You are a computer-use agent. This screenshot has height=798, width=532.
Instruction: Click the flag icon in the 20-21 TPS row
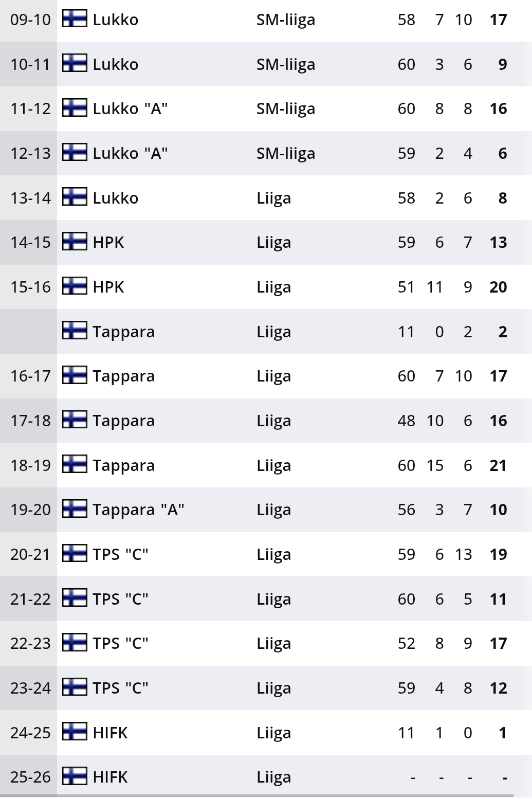pos(75,554)
